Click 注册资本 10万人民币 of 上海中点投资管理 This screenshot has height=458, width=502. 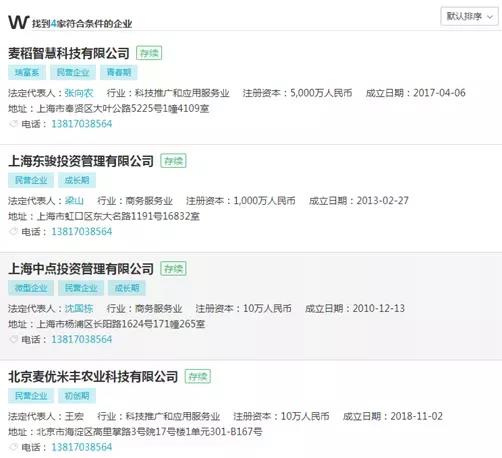pyautogui.click(x=244, y=308)
